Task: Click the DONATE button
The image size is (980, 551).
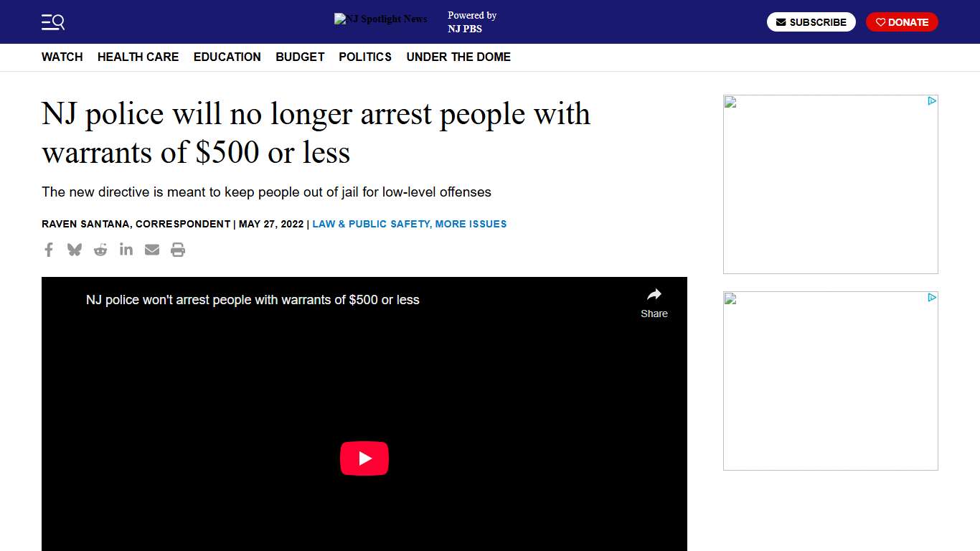Action: tap(902, 22)
